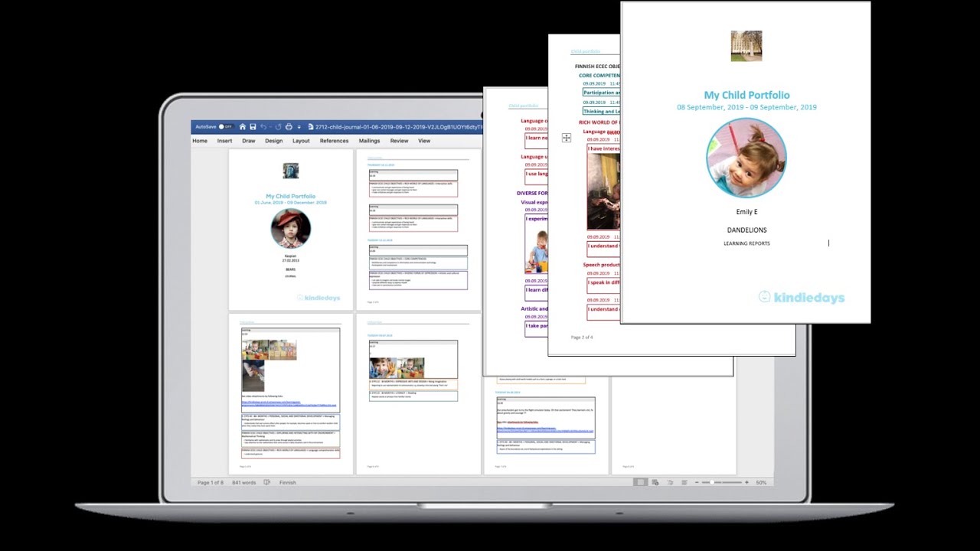Open the Insert ribbon tab
This screenshot has width=980, height=551.
tap(224, 141)
